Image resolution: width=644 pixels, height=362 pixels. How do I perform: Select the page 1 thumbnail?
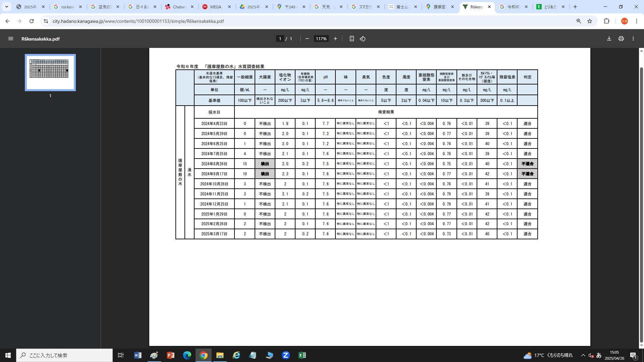pos(50,72)
